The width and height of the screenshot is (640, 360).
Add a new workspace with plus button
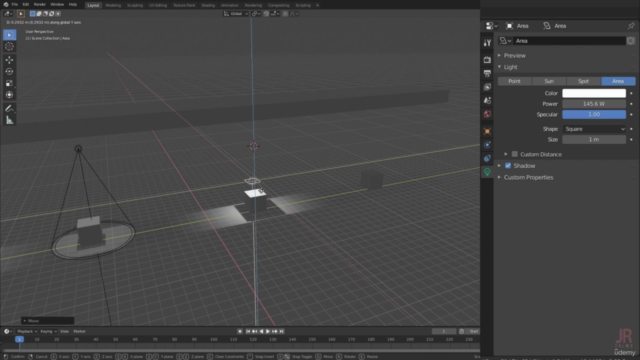tap(317, 5)
